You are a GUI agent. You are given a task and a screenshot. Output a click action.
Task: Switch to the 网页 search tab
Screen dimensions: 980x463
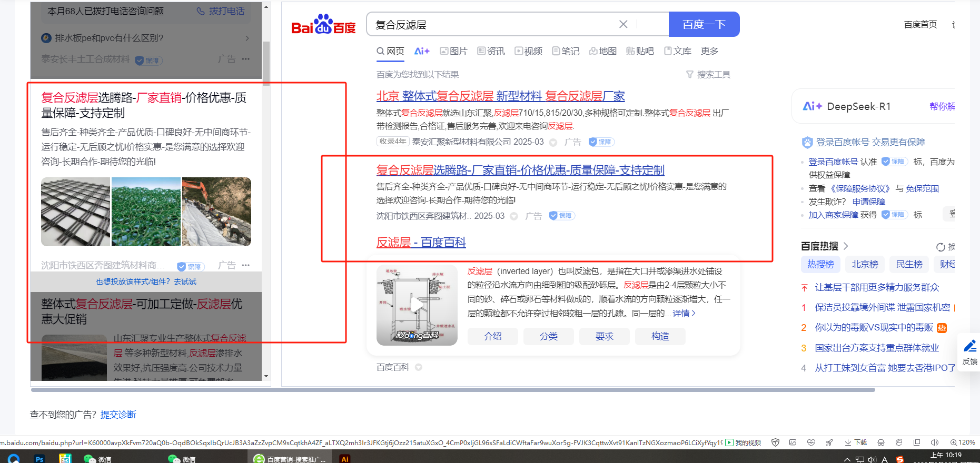click(390, 51)
